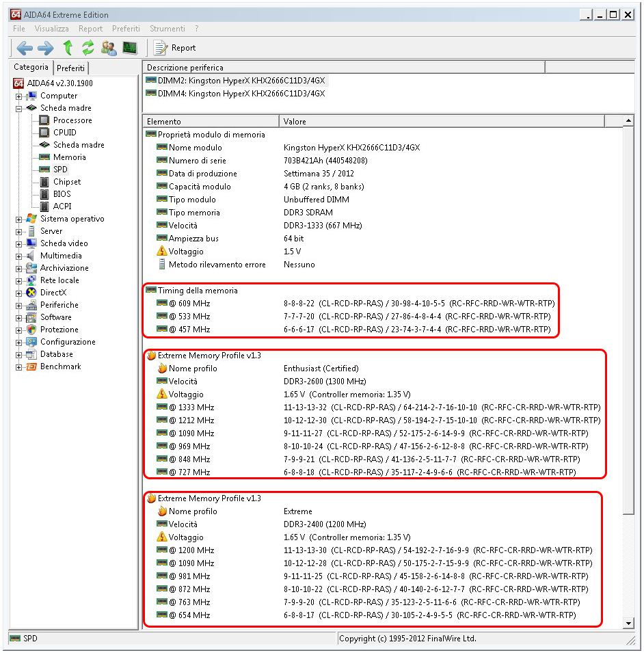Click the Chipset icon in tree
This screenshot has width=644, height=655.
pos(44,182)
